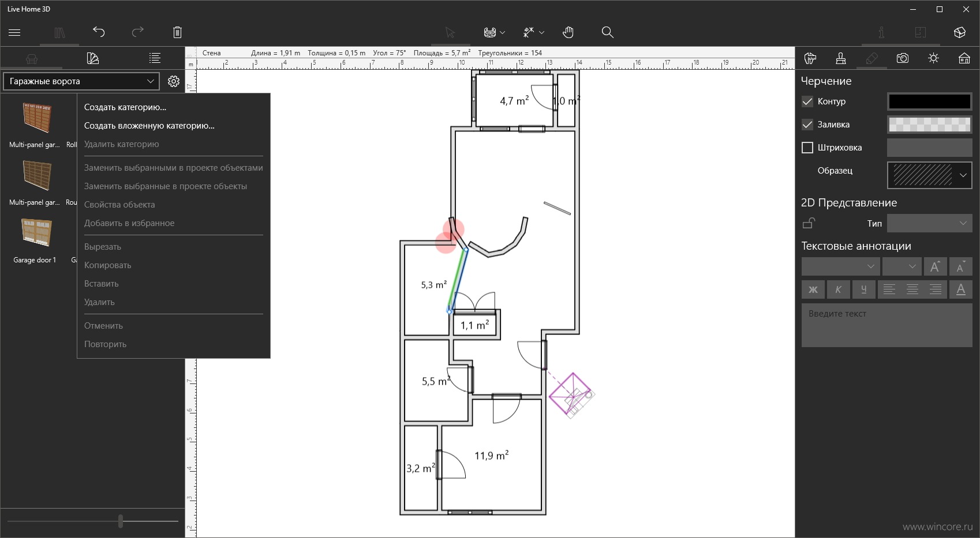Align annotation text right
980x538 pixels.
pos(936,289)
